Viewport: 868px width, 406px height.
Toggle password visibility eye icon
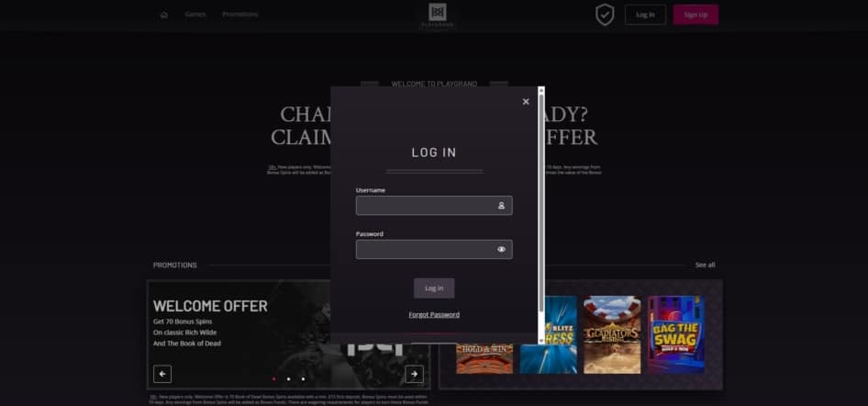pyautogui.click(x=501, y=249)
